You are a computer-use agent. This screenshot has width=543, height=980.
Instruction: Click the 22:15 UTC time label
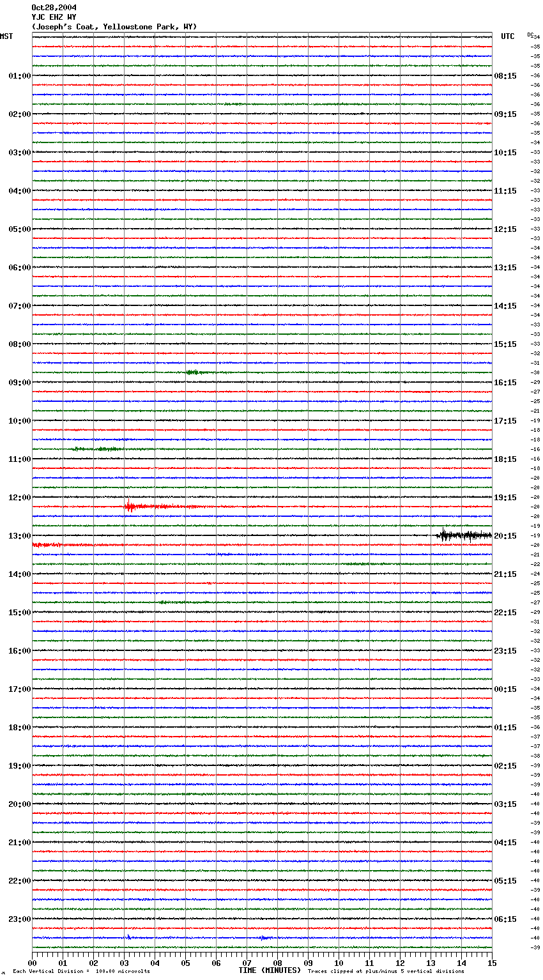point(505,613)
